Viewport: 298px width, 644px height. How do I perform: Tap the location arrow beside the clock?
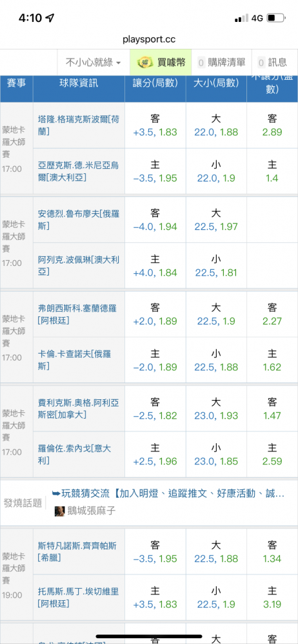(x=50, y=17)
